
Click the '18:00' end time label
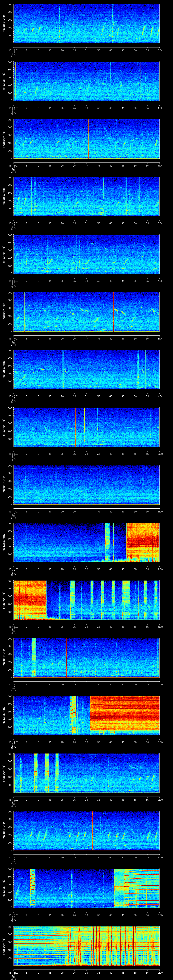(x=160, y=915)
